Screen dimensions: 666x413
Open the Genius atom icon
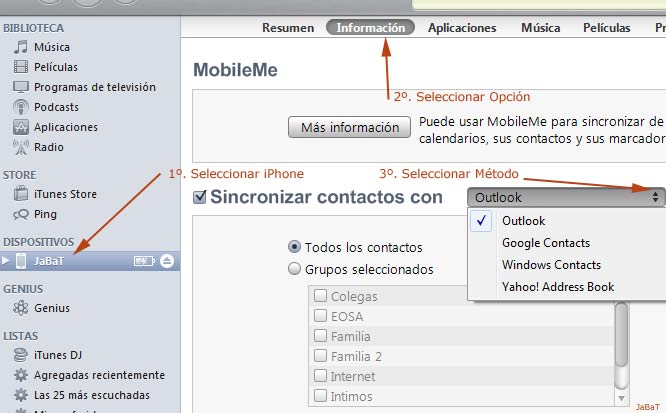(21, 308)
